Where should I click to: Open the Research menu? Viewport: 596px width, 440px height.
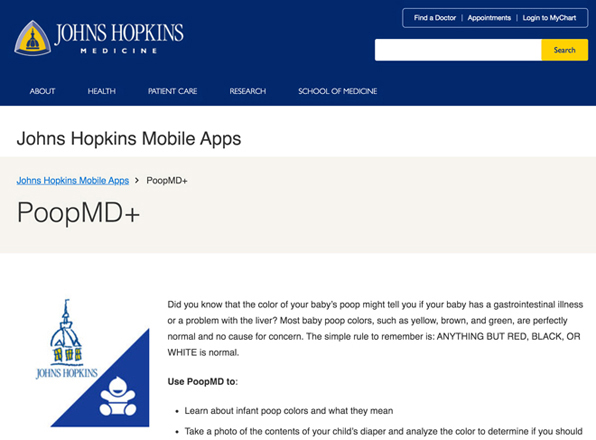tap(248, 91)
